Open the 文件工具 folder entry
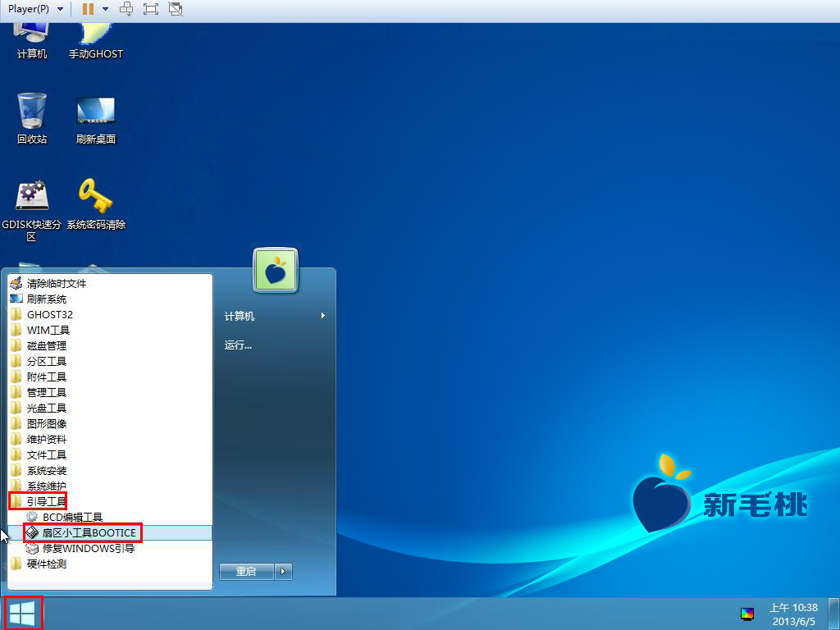The height and width of the screenshot is (630, 840). tap(110, 454)
